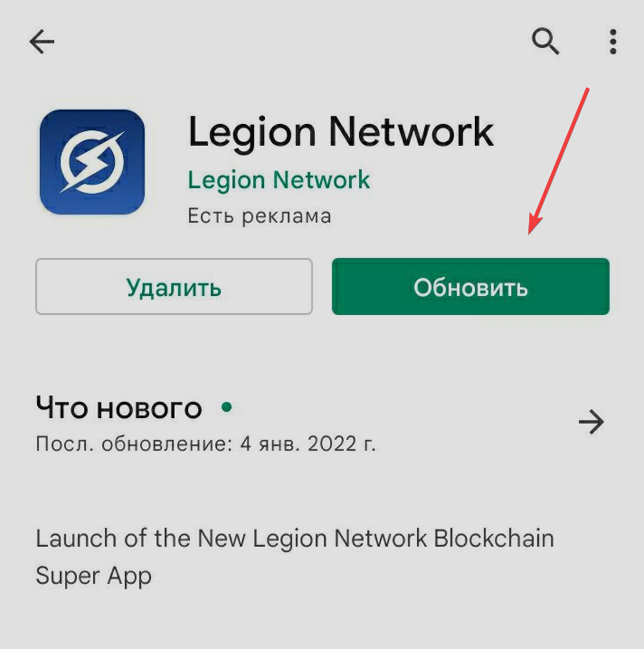Click the lightning bolt in the app logo
This screenshot has height=649, width=644.
pos(92,162)
